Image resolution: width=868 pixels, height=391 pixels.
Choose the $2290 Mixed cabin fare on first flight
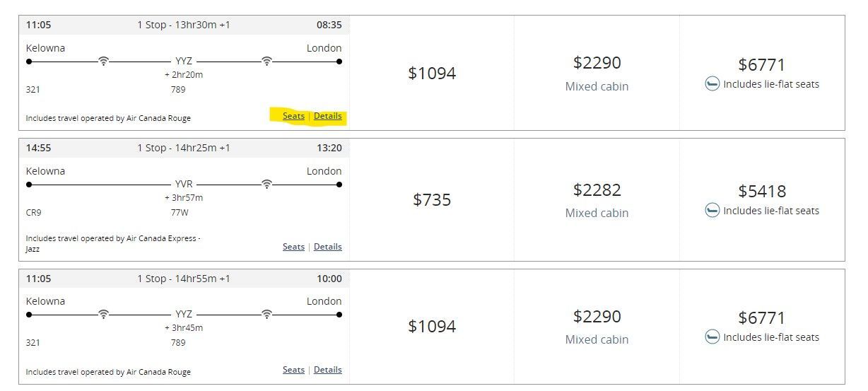[597, 73]
